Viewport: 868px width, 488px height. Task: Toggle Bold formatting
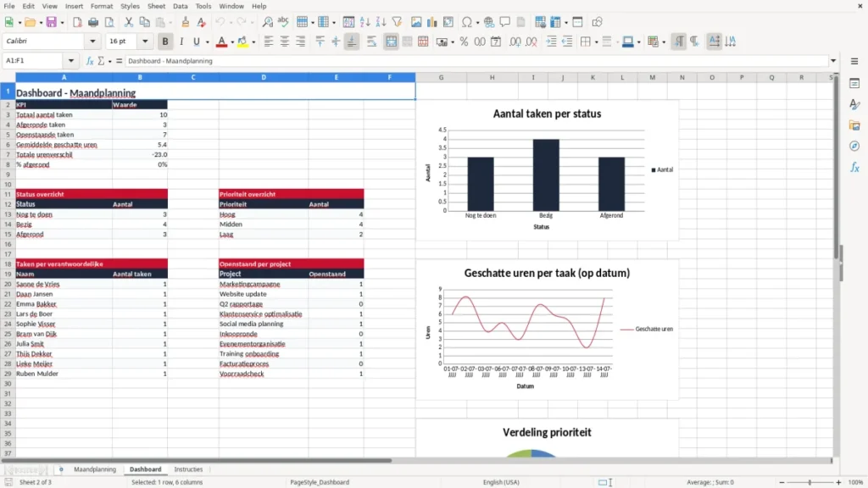[165, 42]
